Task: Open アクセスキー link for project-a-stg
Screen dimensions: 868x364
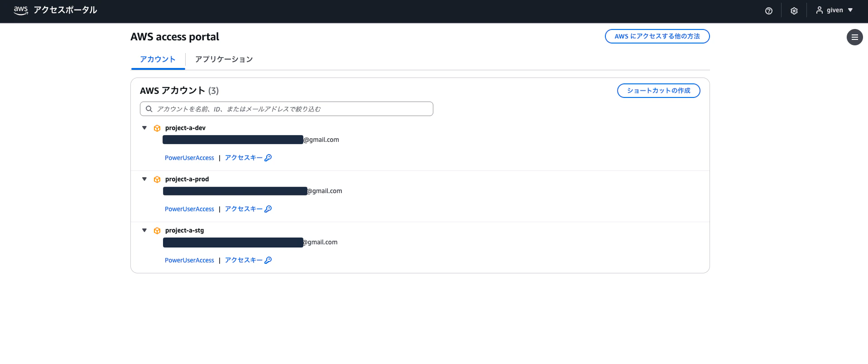Action: (248, 260)
